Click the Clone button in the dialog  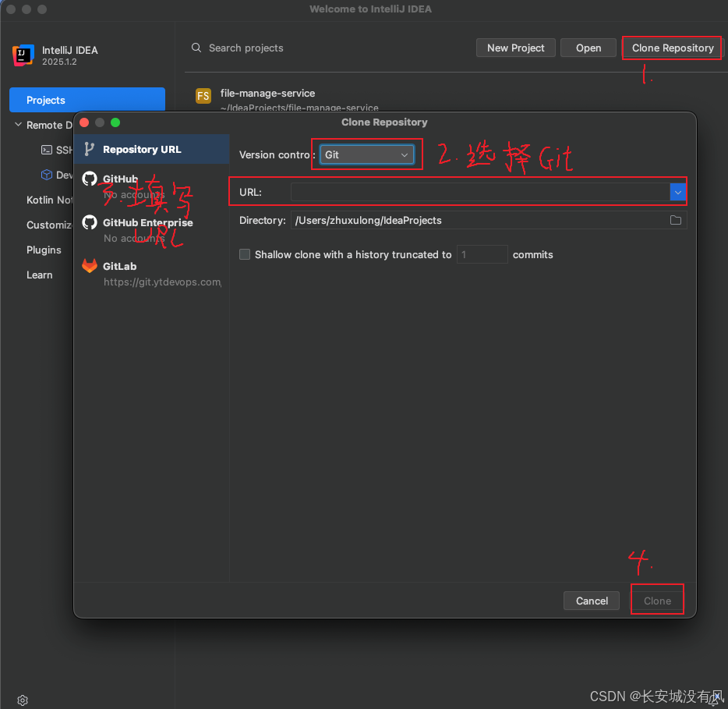[657, 601]
